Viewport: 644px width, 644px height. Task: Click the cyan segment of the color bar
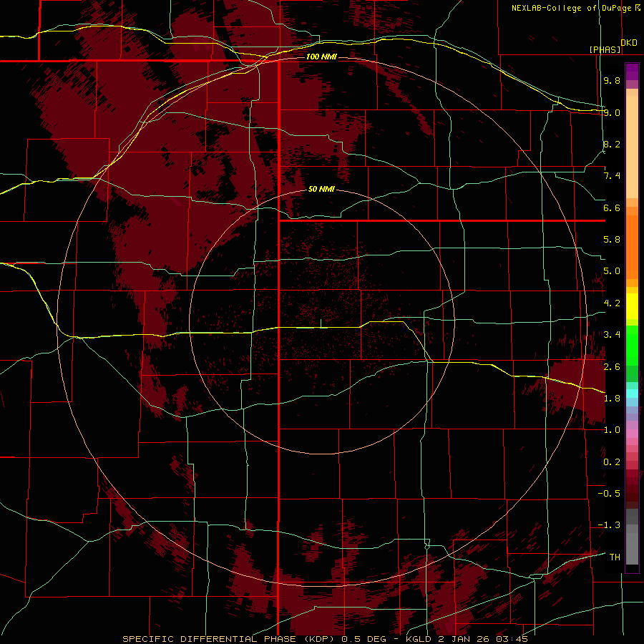tap(632, 393)
